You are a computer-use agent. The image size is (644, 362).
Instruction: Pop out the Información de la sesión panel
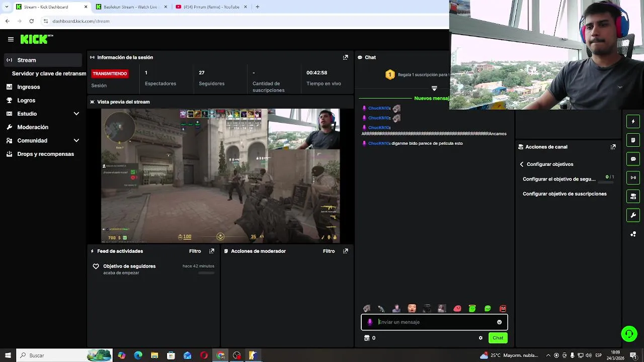(x=345, y=57)
